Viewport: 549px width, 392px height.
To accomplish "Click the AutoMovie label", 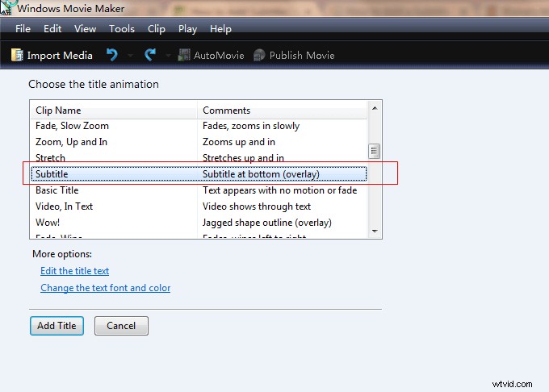I will [219, 55].
